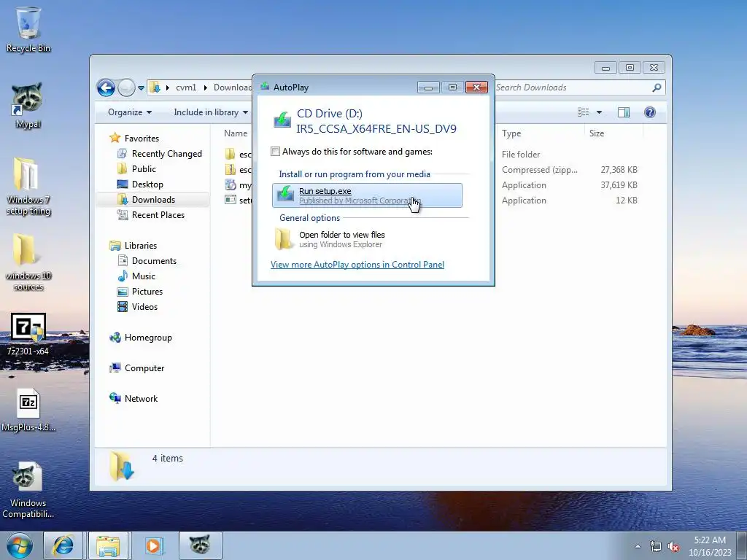
Task: Open View more AutoPlay options link
Action: [x=357, y=265]
